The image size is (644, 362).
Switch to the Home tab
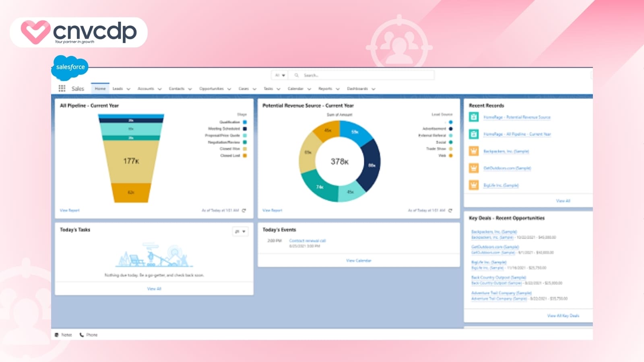click(x=100, y=88)
